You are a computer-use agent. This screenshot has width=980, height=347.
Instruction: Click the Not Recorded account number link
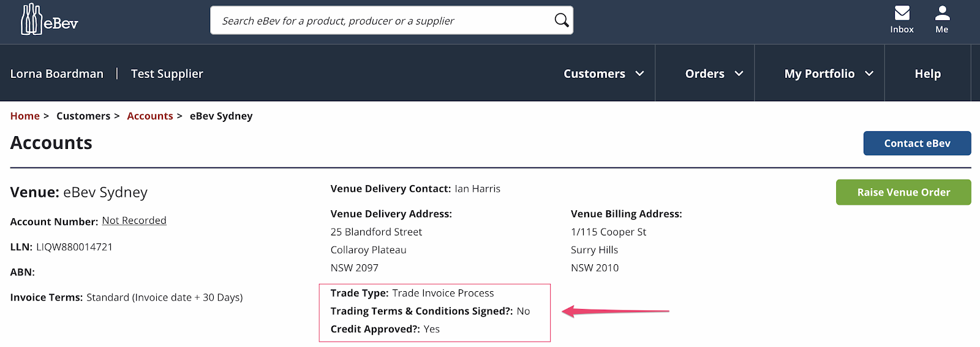pos(134,220)
